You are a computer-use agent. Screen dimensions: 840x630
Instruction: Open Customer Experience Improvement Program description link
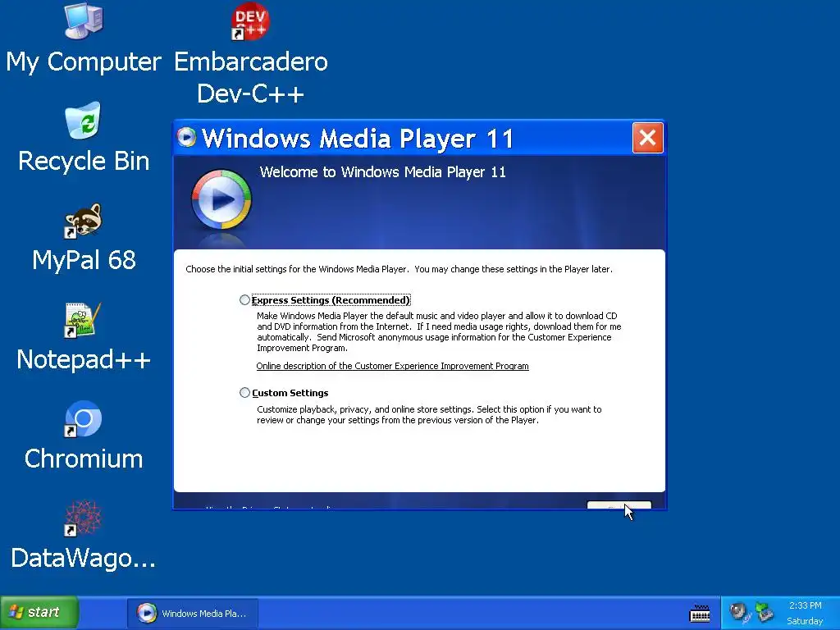(392, 366)
